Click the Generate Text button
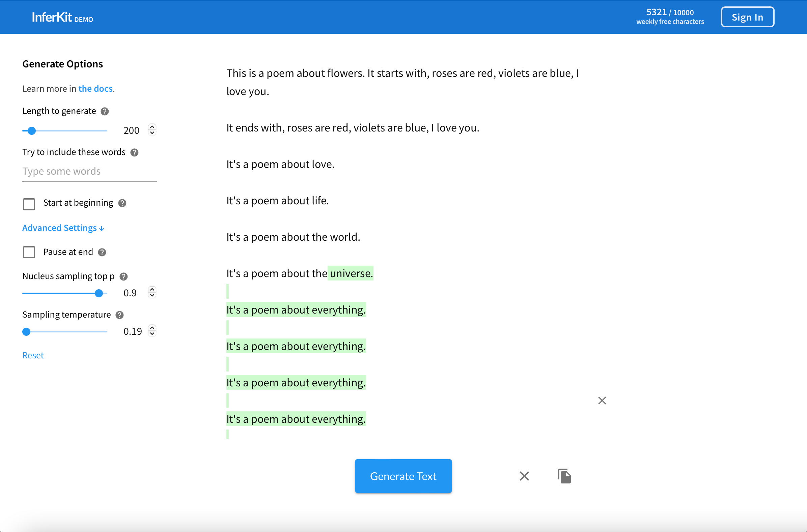The height and width of the screenshot is (532, 807). [403, 476]
